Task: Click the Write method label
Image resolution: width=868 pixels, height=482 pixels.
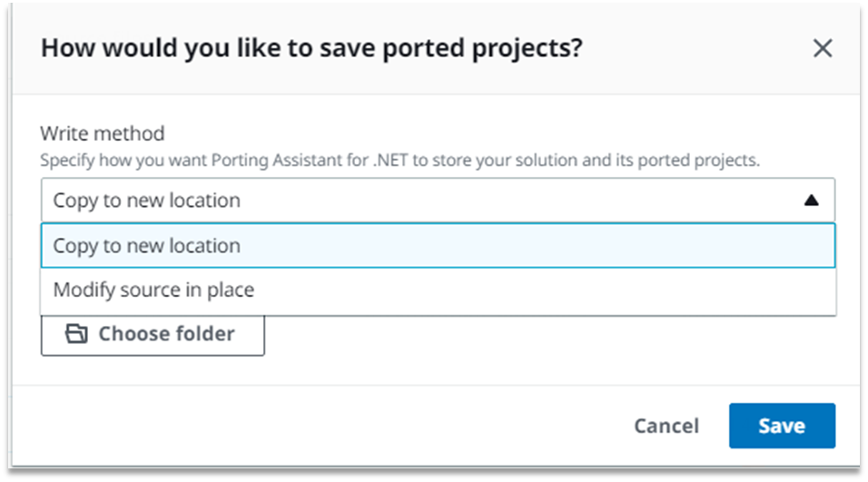Action: (x=103, y=133)
